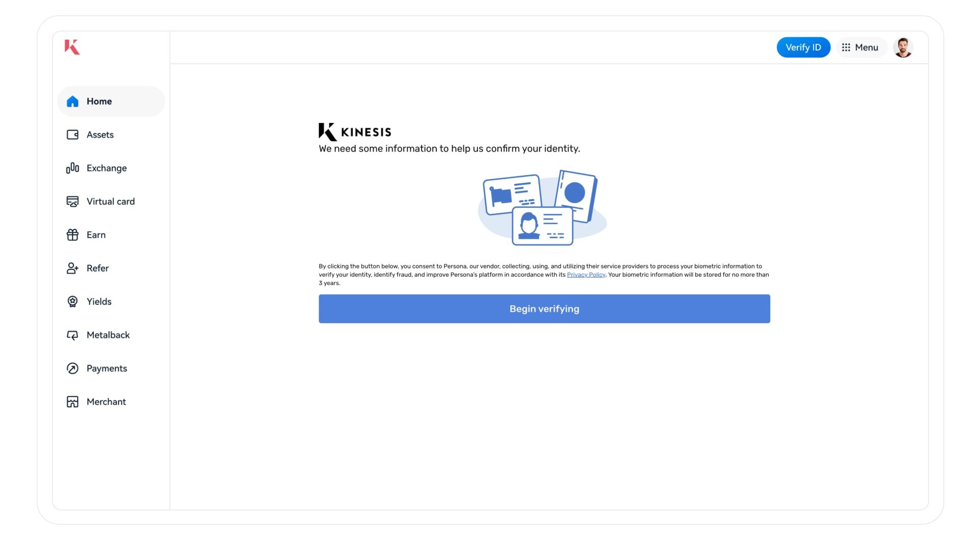Click the Yields medal icon
Screen dimensions: 980x540
72,302
